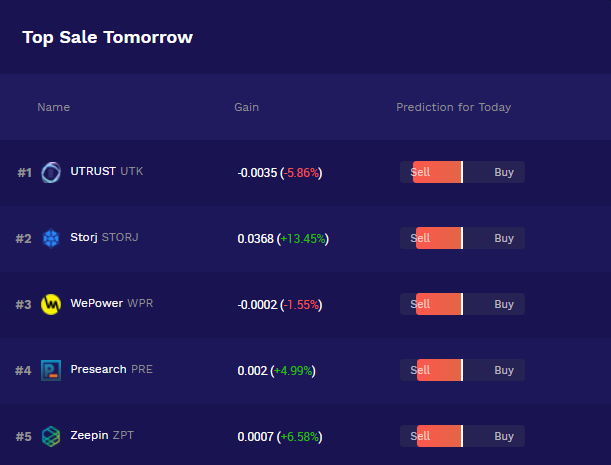Open the Presearch PRE coin link
Screen dimensions: 611x465
[111, 369]
